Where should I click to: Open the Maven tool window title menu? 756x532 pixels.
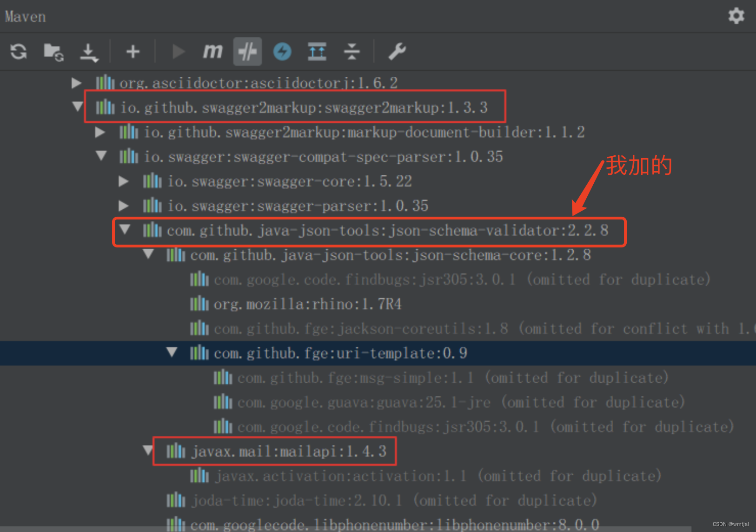(25, 16)
